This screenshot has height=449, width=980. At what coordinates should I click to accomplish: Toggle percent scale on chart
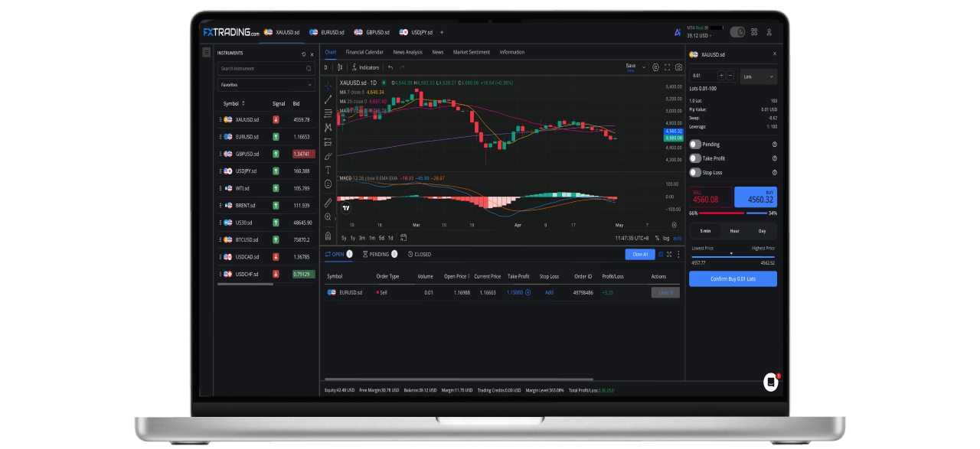point(657,238)
